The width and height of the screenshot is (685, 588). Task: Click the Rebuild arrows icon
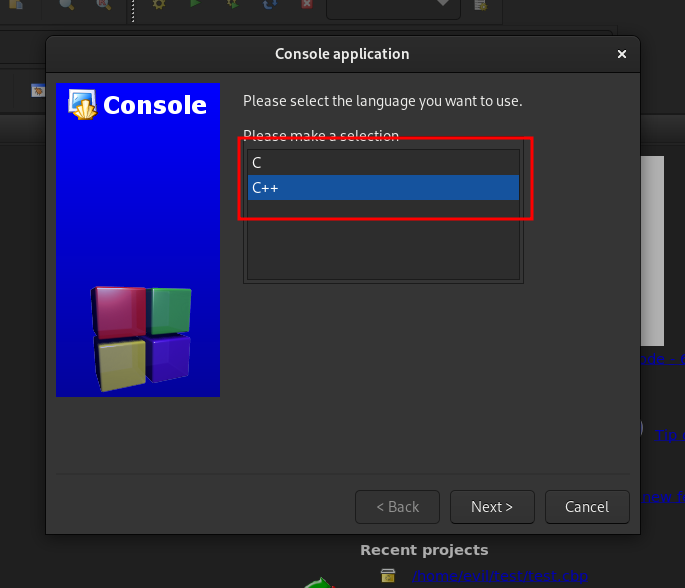pyautogui.click(x=270, y=5)
